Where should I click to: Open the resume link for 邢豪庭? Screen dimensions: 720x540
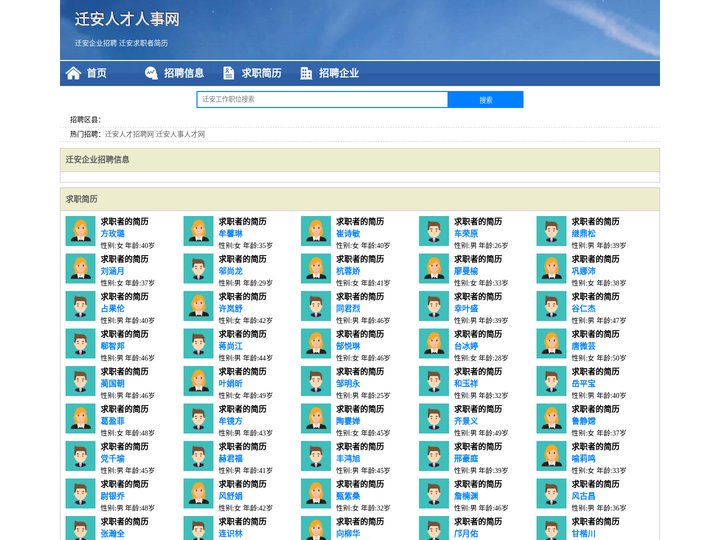pos(466,458)
